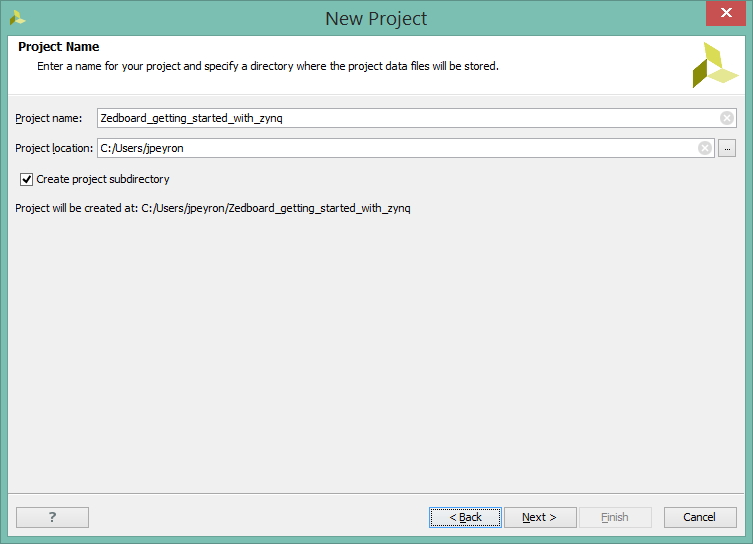Image resolution: width=753 pixels, height=544 pixels.
Task: Open help with the question mark button
Action: click(x=52, y=517)
